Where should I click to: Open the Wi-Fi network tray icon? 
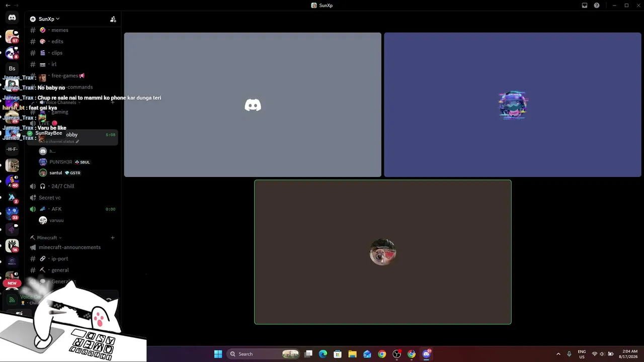594,354
